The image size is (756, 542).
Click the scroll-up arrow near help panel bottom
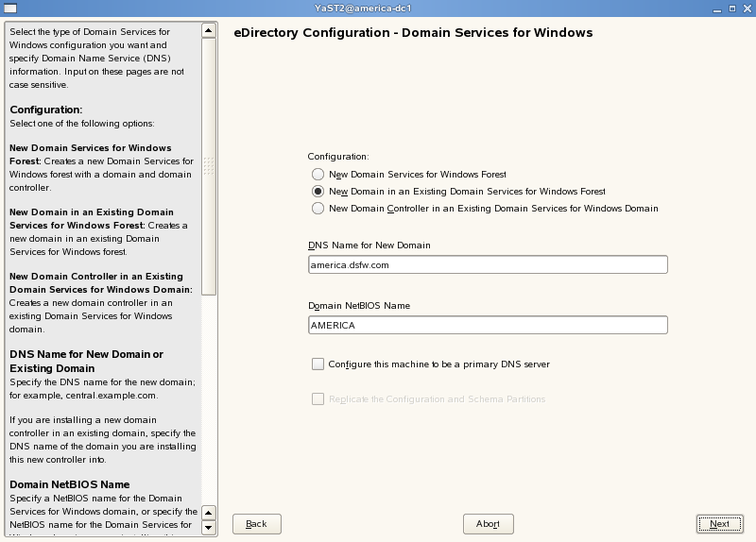click(x=209, y=513)
